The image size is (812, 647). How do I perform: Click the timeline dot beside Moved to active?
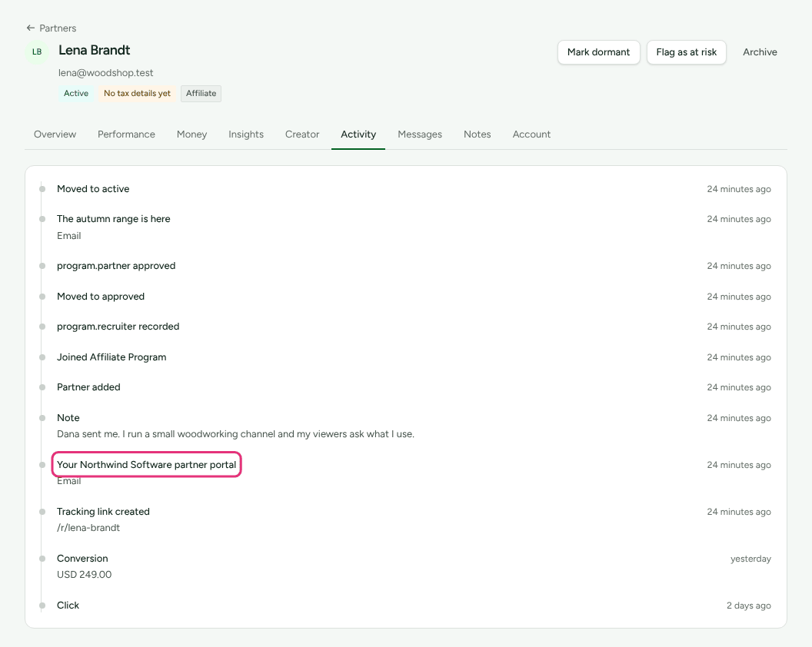click(x=42, y=189)
